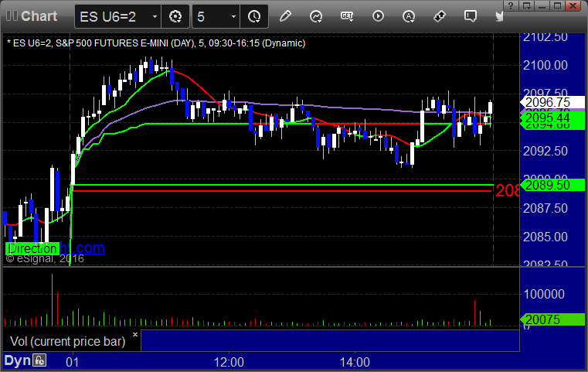
Task: Click the 2100.00 price axis label
Action: click(x=546, y=65)
